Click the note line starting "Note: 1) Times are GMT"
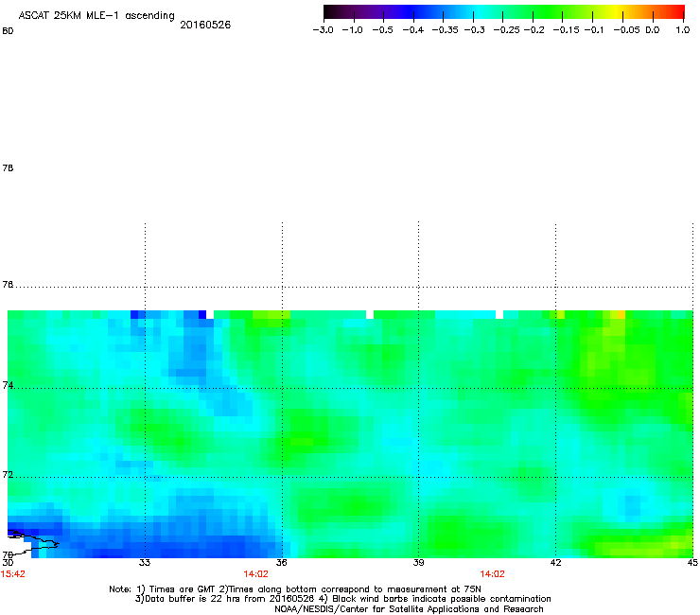This screenshot has width=700, height=615. click(295, 589)
